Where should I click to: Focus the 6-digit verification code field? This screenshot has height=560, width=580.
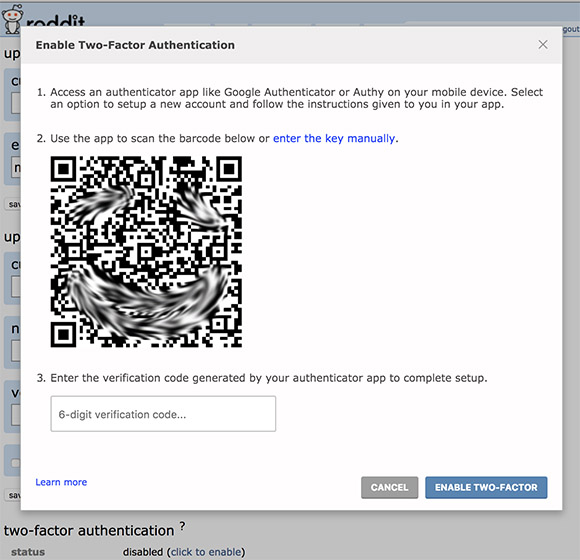tap(163, 414)
